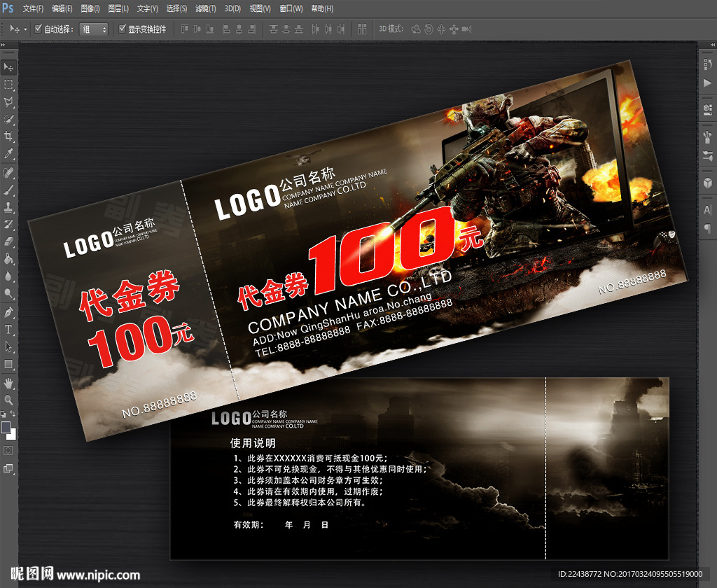Screen dimensions: 717x588
Task: Toggle Quick Mask mode
Action: pos(8,451)
